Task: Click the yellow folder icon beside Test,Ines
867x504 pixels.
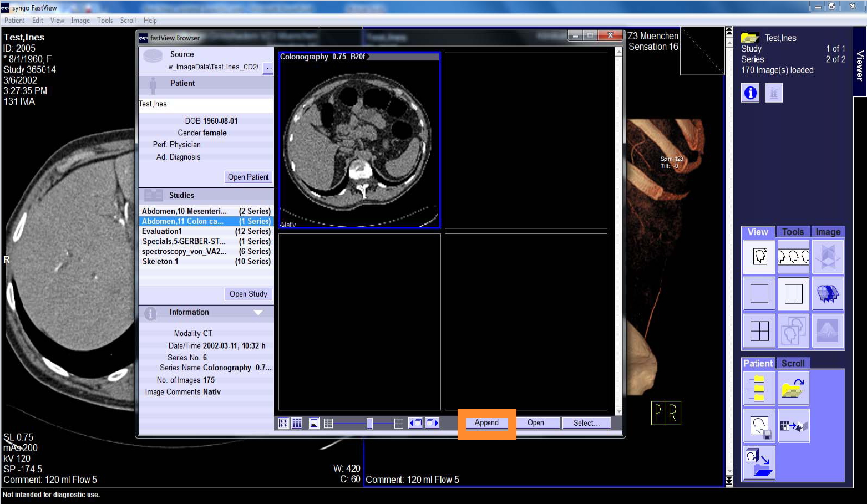Action: 750,38
